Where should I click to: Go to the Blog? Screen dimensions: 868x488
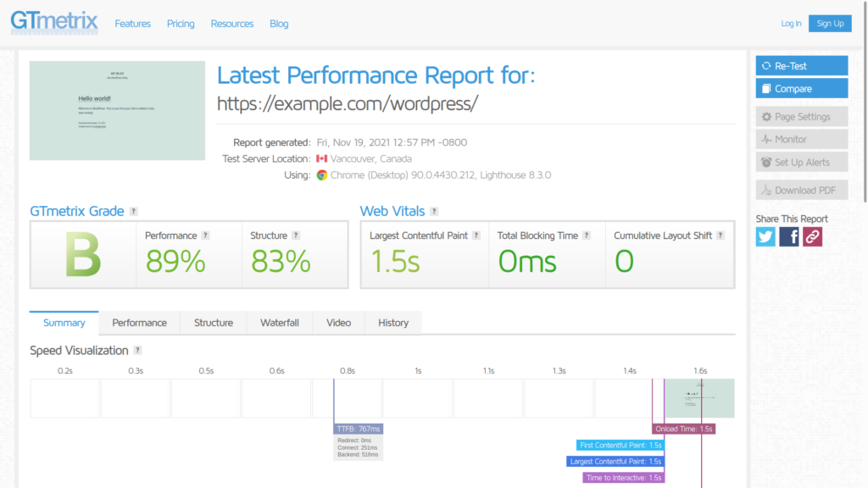pos(279,24)
